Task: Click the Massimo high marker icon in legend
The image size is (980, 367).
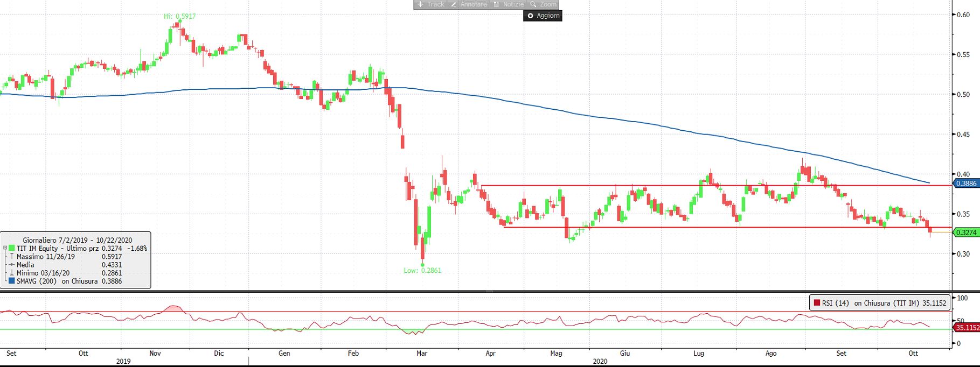Action: pos(12,257)
